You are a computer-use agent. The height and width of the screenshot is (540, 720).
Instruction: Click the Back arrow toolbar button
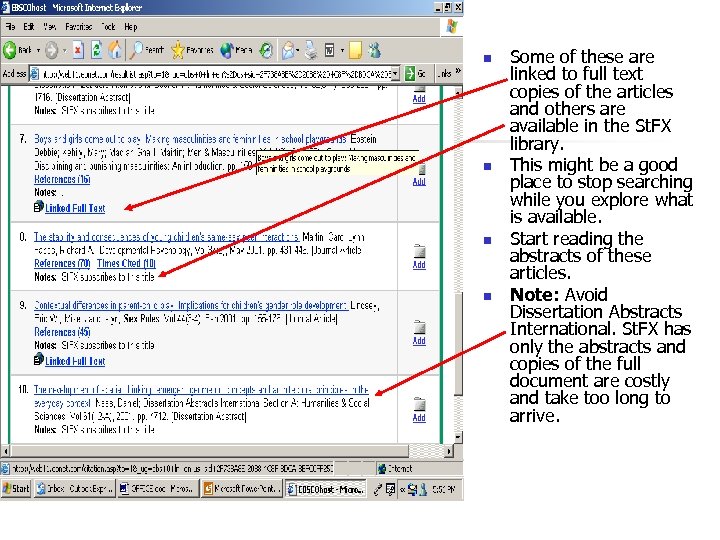9,50
